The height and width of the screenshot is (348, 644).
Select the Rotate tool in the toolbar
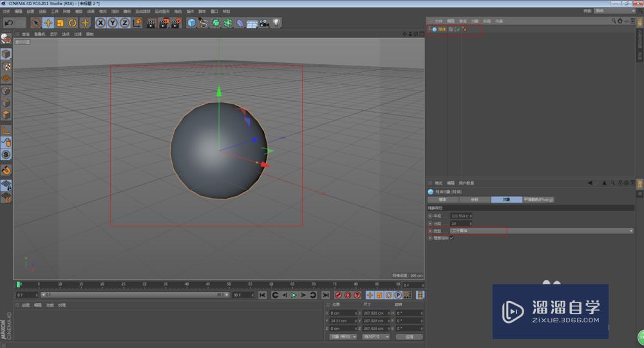(73, 23)
